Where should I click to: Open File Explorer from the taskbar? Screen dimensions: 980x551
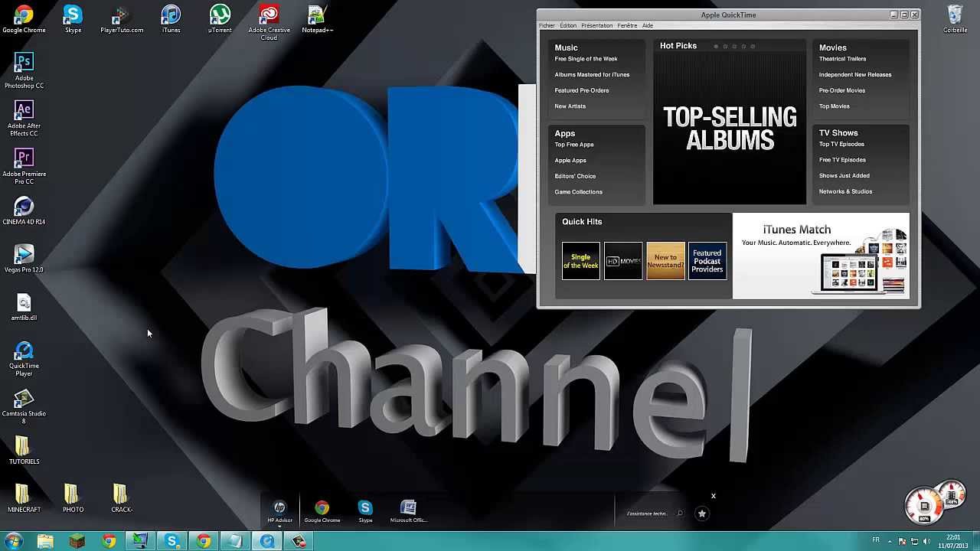coord(45,541)
